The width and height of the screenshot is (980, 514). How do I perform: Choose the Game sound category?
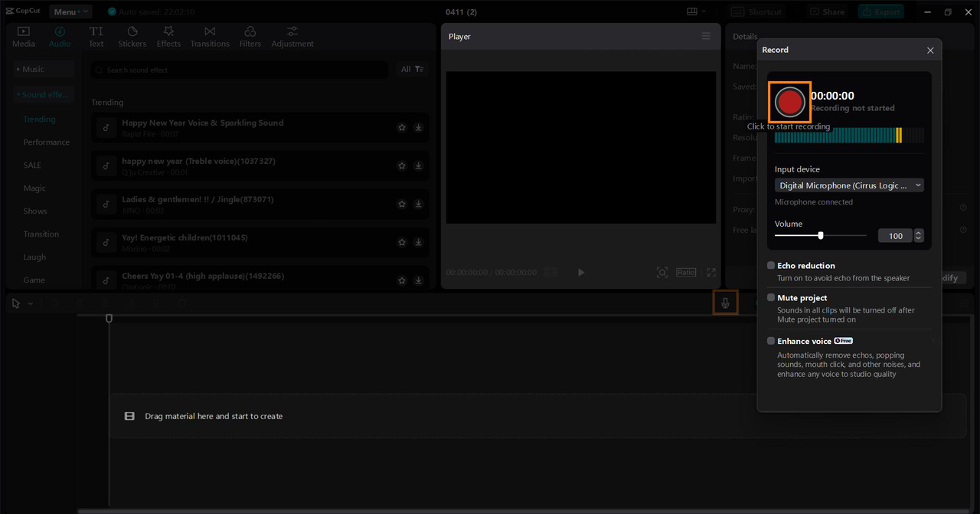point(34,280)
